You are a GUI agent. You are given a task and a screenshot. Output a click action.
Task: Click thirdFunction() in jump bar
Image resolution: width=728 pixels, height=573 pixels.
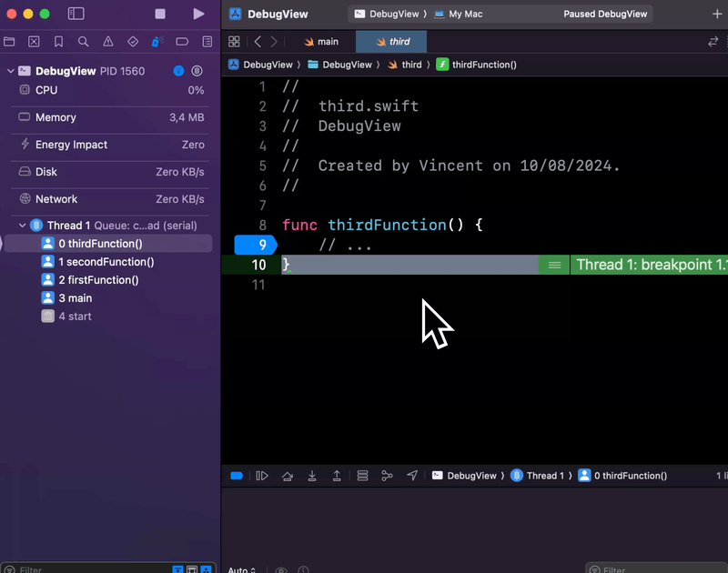(x=477, y=65)
